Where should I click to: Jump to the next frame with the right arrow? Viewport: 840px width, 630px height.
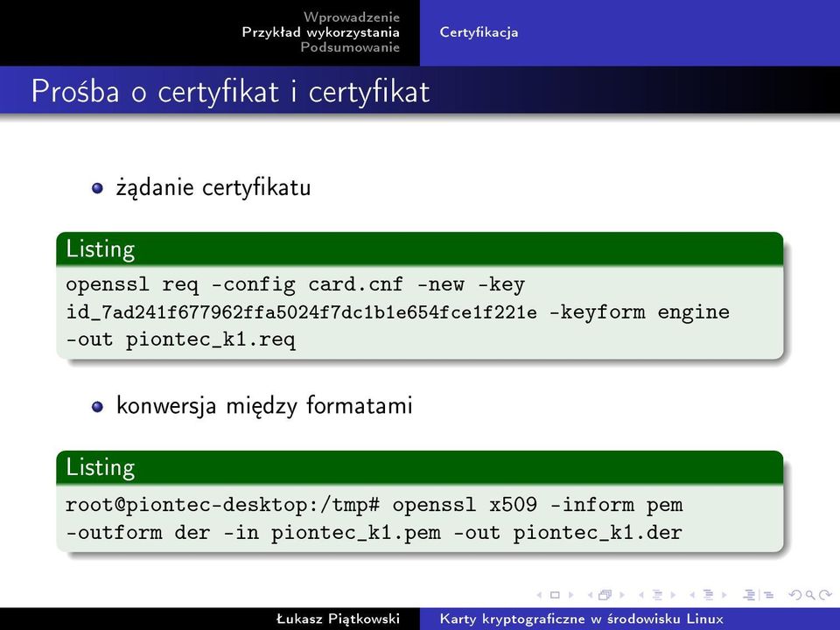(622, 595)
